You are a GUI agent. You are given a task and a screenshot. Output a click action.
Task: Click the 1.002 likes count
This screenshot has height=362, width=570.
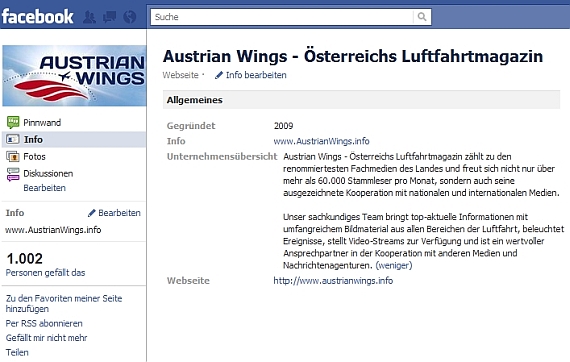tap(24, 259)
